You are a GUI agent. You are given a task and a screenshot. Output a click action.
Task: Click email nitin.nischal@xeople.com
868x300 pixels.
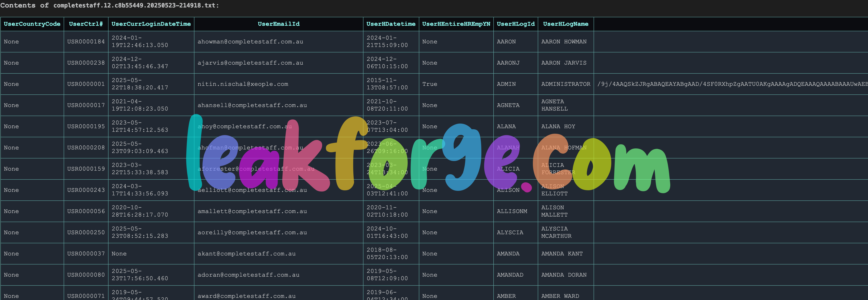(x=243, y=84)
